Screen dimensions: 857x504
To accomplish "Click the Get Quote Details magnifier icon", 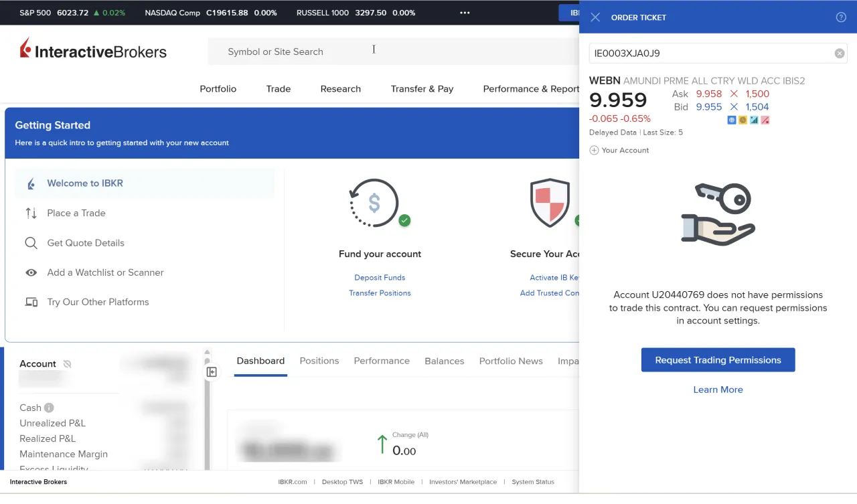I will (31, 243).
